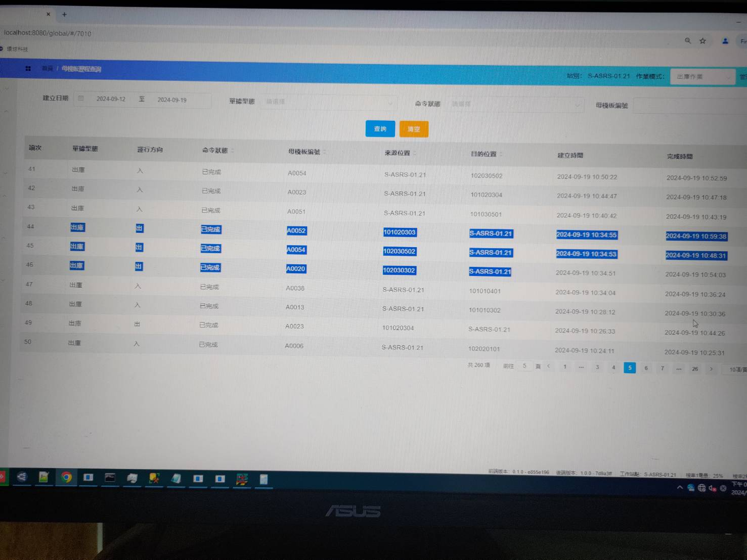
Task: Click pallet number A0052 cell
Action: tap(296, 230)
